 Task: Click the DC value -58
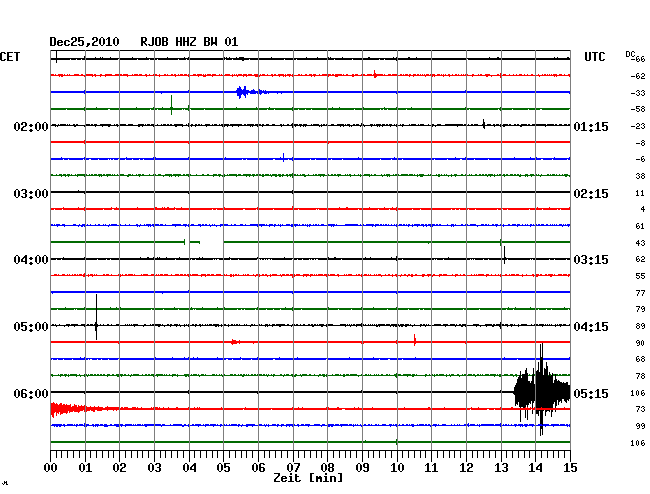[x=638, y=109]
